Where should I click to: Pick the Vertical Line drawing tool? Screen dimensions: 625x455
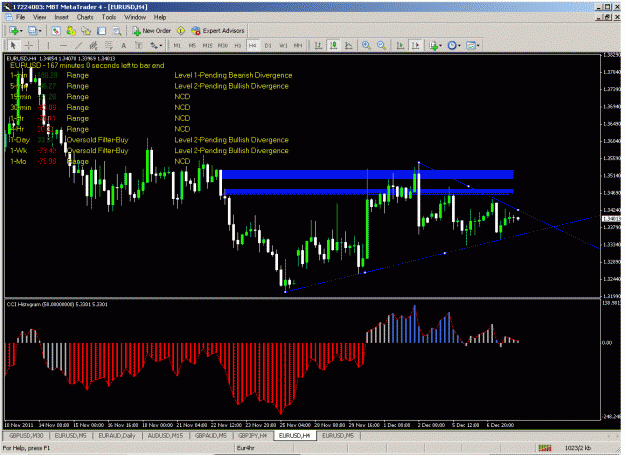tap(48, 45)
